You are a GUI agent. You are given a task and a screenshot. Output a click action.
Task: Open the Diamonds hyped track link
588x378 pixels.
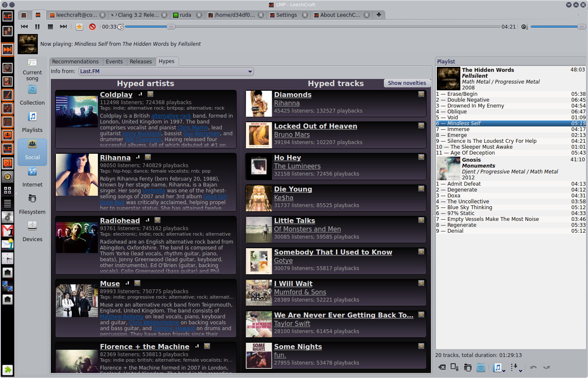293,94
